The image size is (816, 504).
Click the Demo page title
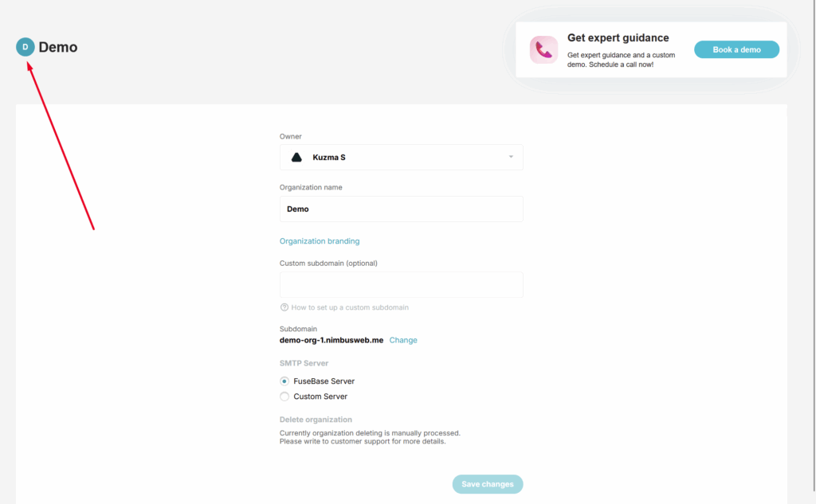58,47
